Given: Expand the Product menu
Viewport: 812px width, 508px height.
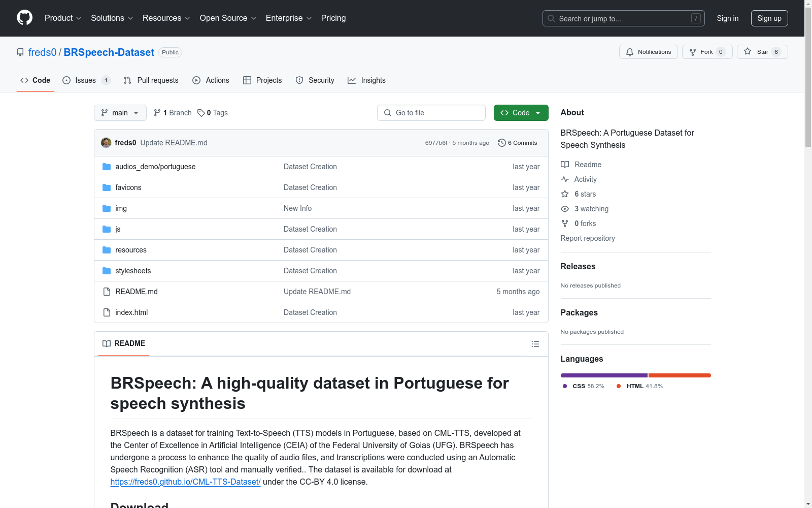Looking at the screenshot, I should 63,18.
